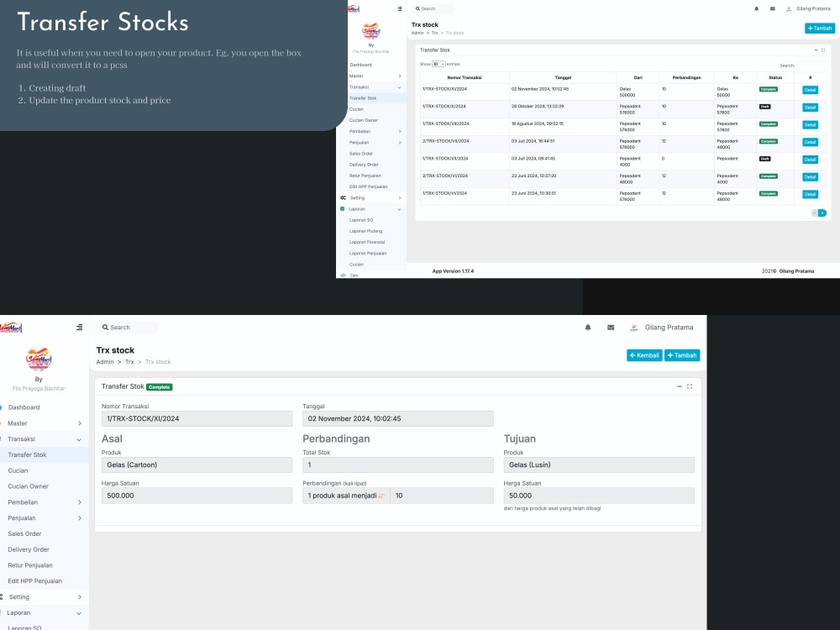Image resolution: width=840 pixels, height=630 pixels.
Task: Open Cucian Owner in the list sidebar
Action: (363, 120)
